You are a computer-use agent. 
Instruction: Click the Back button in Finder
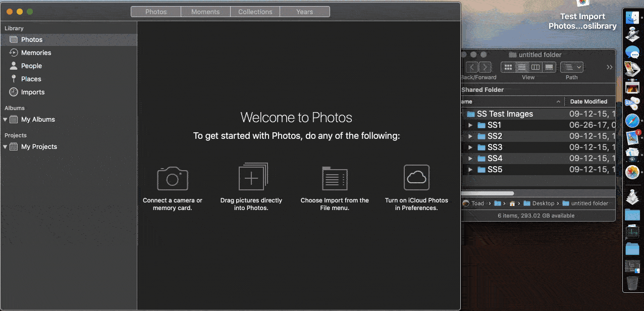pyautogui.click(x=472, y=67)
